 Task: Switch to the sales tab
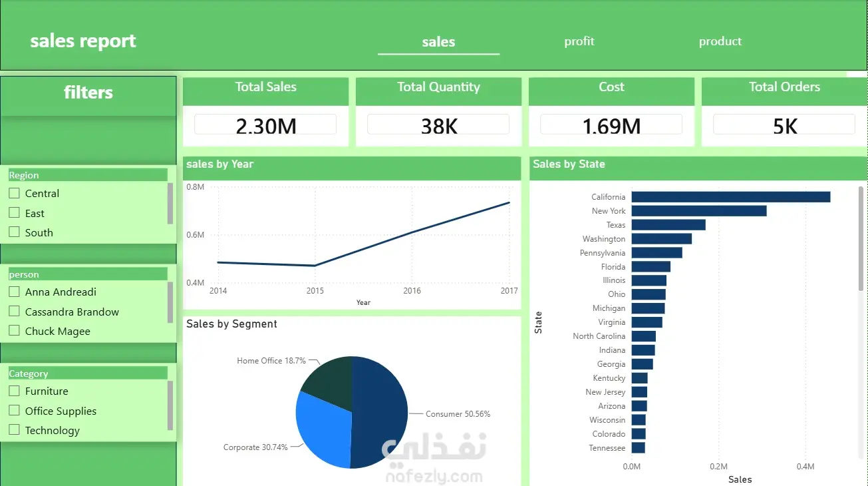click(x=438, y=42)
